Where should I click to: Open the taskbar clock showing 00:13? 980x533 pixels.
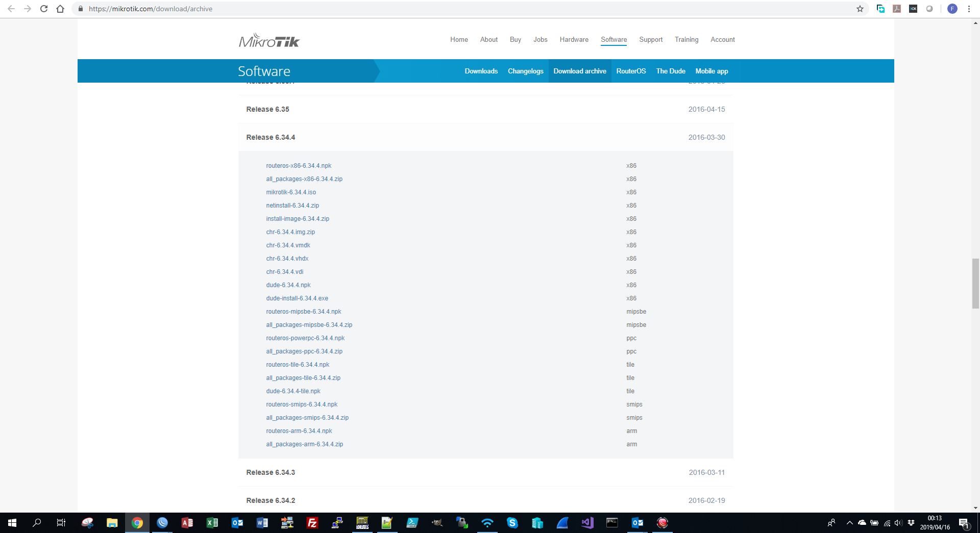[x=935, y=523]
